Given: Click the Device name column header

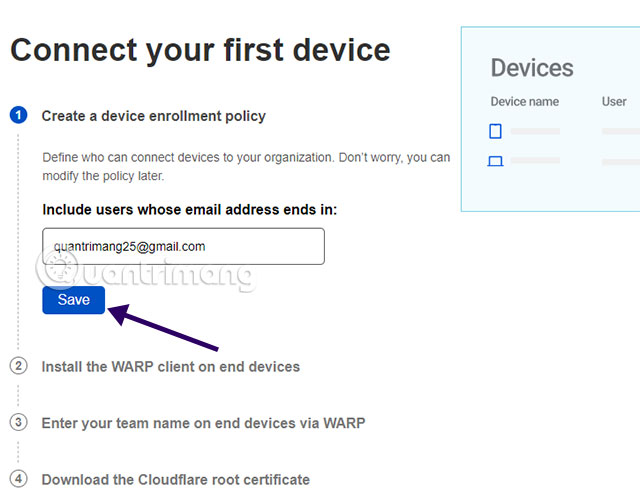Looking at the screenshot, I should click(x=524, y=102).
